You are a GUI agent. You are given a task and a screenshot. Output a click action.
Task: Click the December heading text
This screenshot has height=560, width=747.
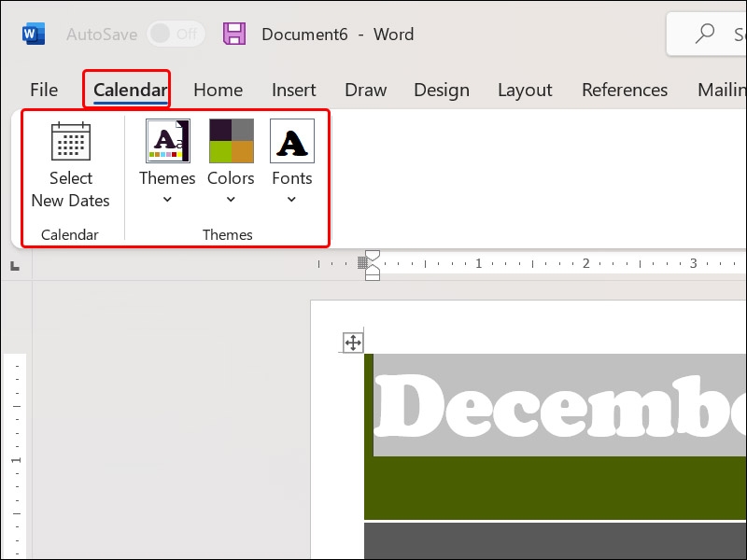click(560, 405)
